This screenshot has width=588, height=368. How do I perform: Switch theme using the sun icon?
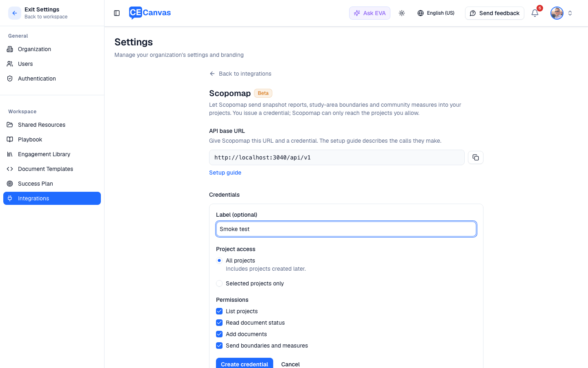402,13
